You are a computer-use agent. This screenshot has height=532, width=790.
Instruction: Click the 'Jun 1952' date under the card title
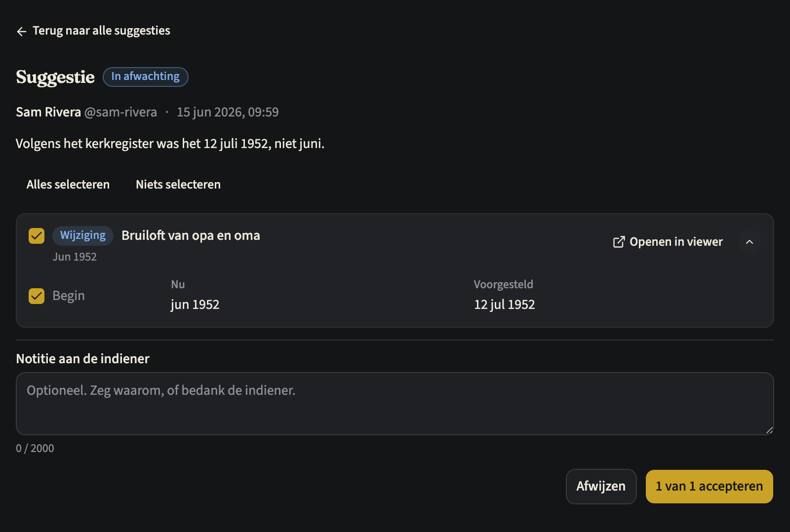75,257
